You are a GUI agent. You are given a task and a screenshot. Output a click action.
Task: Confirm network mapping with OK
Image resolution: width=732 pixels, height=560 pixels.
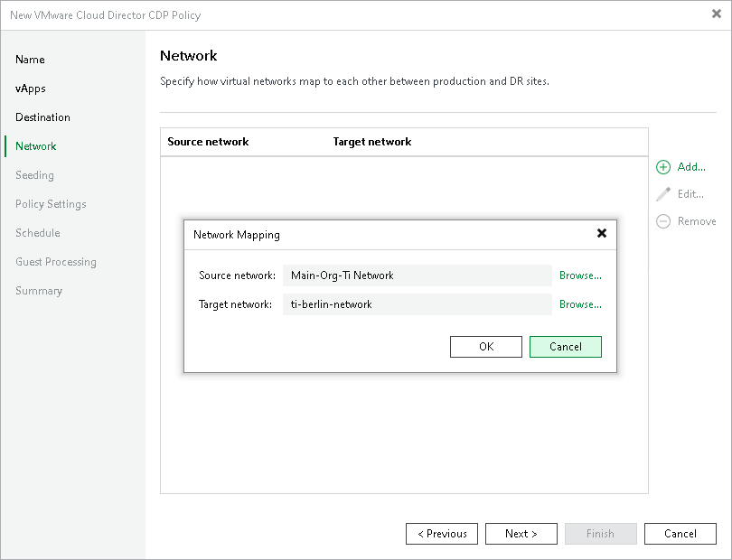(486, 347)
